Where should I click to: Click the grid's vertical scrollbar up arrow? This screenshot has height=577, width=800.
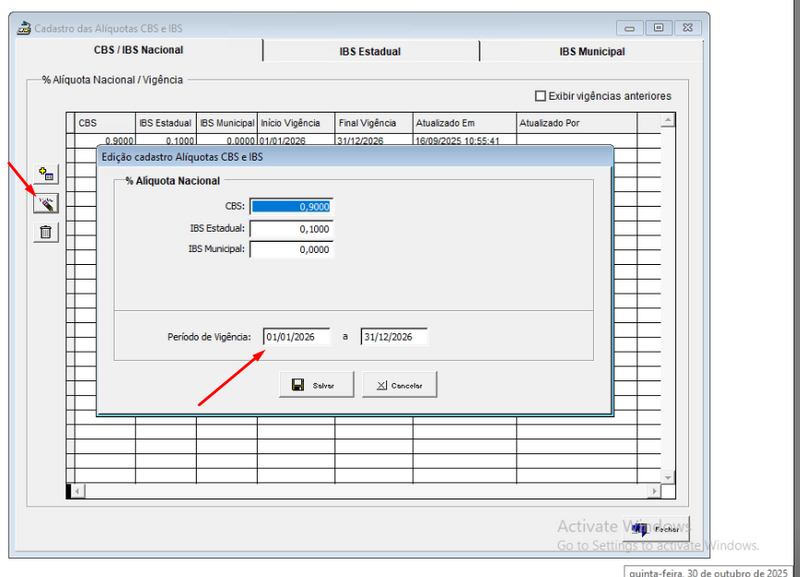pos(668,121)
